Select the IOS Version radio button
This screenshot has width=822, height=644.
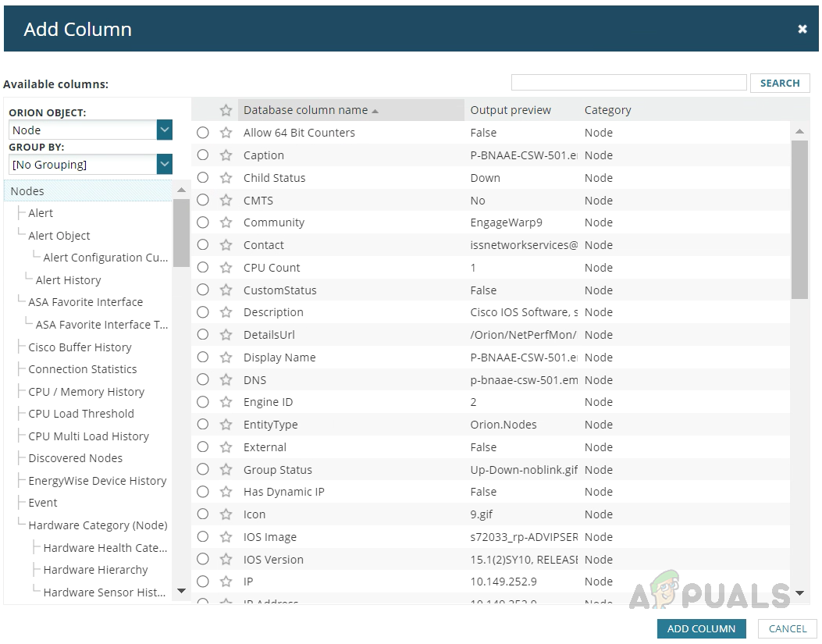(x=203, y=559)
